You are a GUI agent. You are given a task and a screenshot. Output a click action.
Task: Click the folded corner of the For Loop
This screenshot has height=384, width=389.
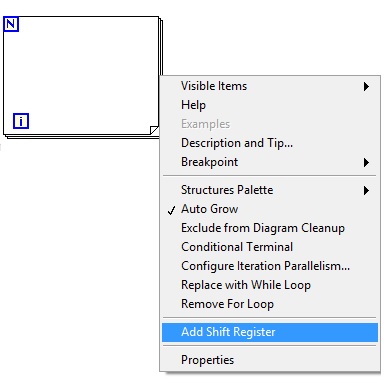click(154, 130)
